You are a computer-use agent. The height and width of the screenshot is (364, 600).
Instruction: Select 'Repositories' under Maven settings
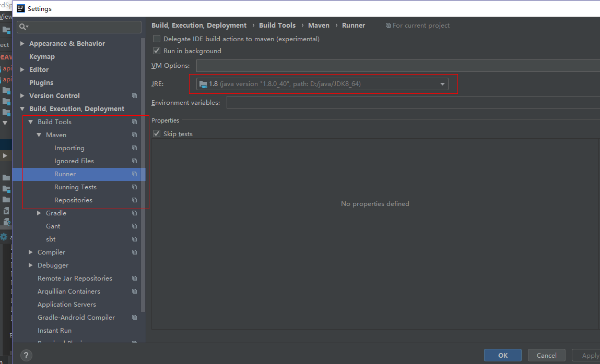74,200
